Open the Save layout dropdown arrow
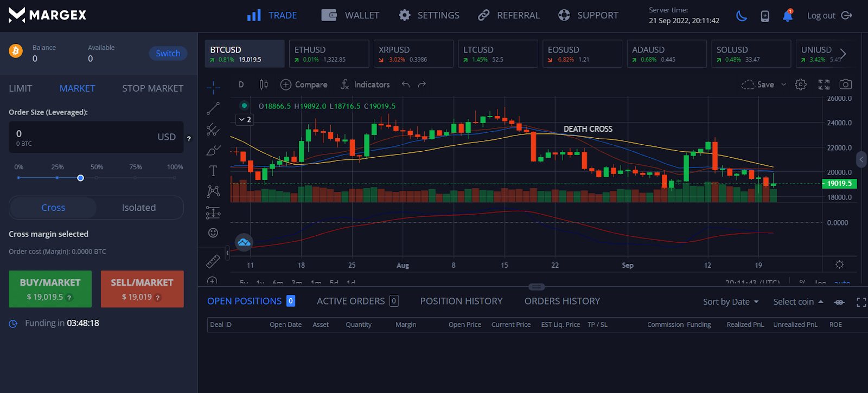 (783, 85)
